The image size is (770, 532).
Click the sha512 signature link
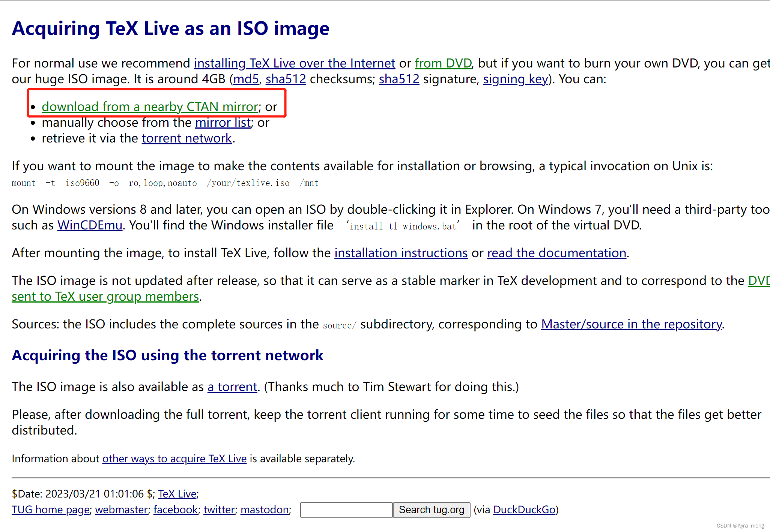tap(399, 79)
